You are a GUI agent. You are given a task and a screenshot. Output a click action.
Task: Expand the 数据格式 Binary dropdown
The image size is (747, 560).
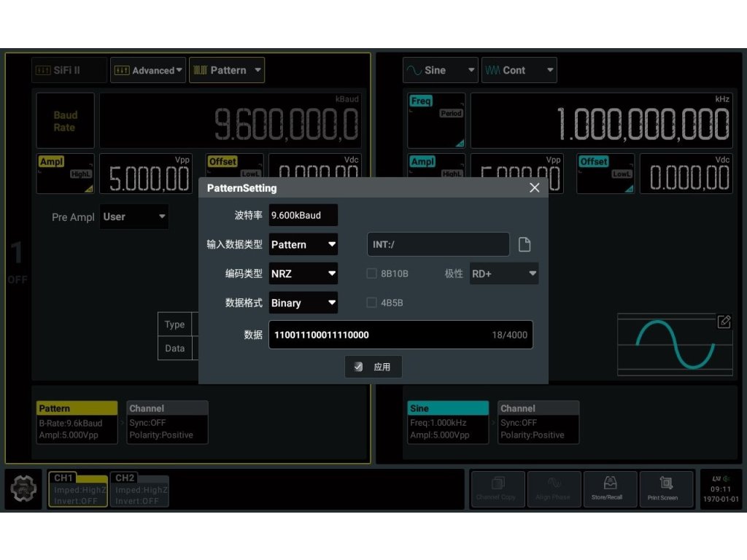pos(303,303)
